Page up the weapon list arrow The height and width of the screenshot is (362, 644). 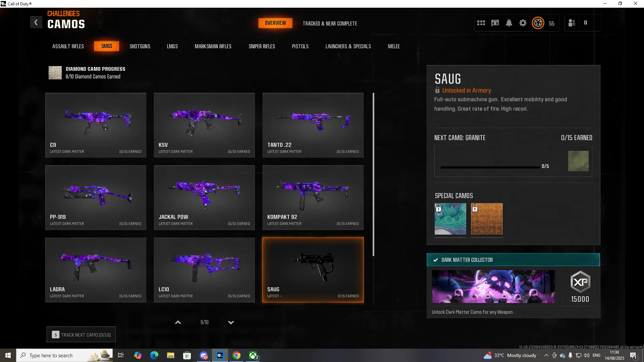(x=178, y=322)
